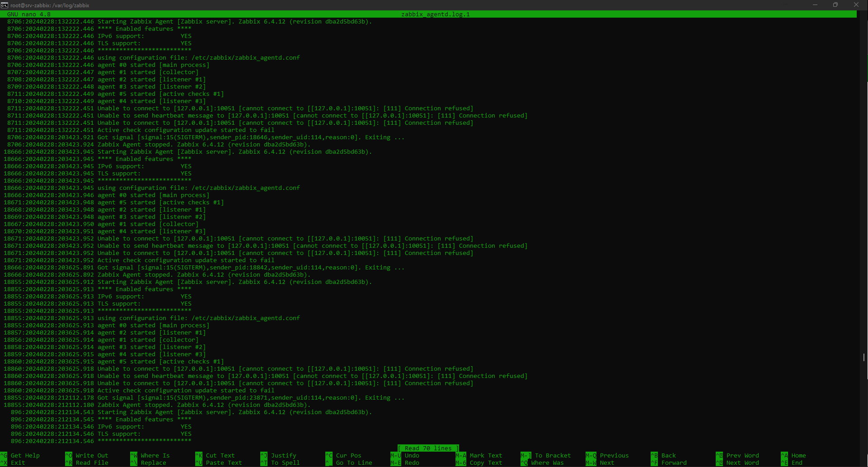Click the SIGTERM line with sender_pid:18842
This screenshot has width=868, height=467.
[x=204, y=268]
